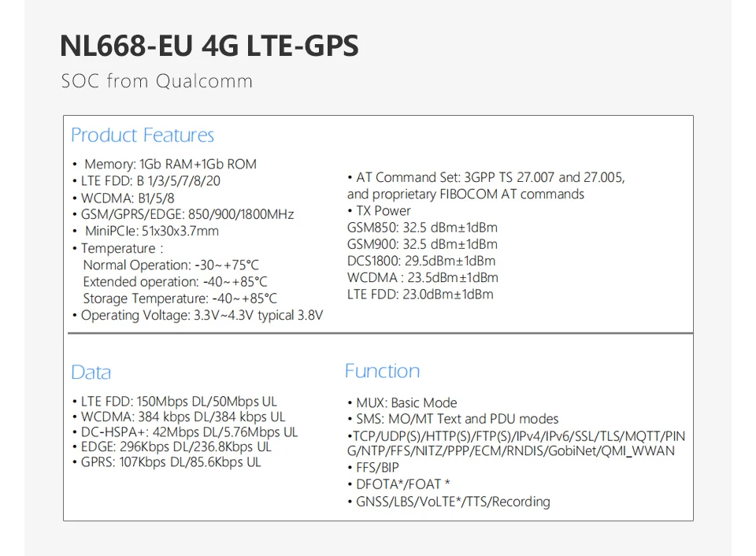Click the MUX: Basic Mode bullet
756x556 pixels.
point(406,403)
